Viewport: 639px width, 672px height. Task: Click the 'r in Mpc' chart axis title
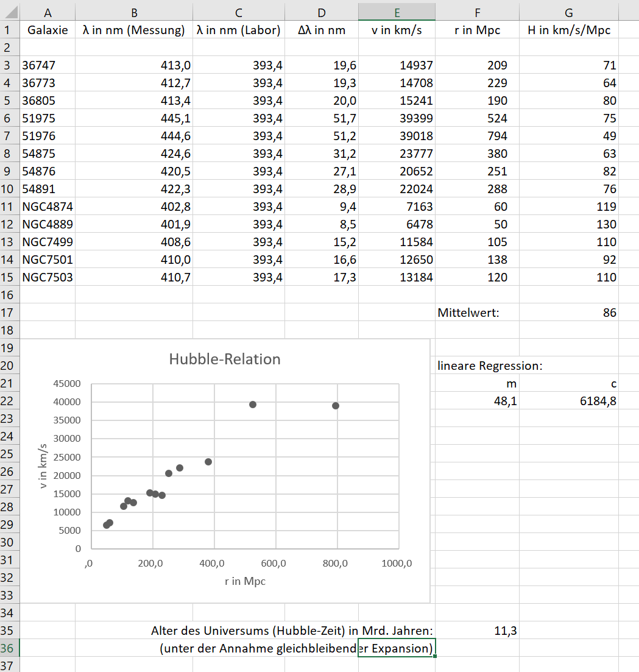coord(245,581)
